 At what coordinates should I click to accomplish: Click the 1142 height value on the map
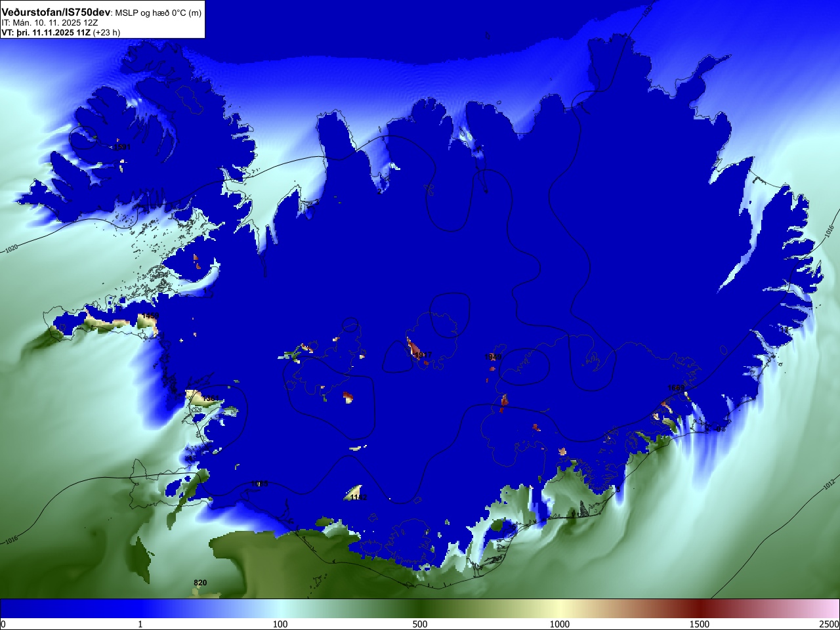358,497
